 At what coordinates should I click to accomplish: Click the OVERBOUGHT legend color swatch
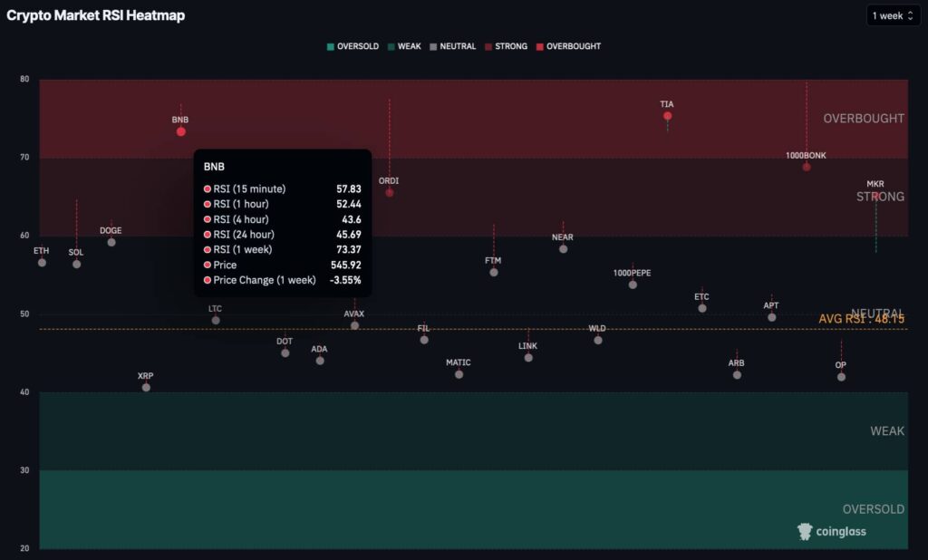539,47
